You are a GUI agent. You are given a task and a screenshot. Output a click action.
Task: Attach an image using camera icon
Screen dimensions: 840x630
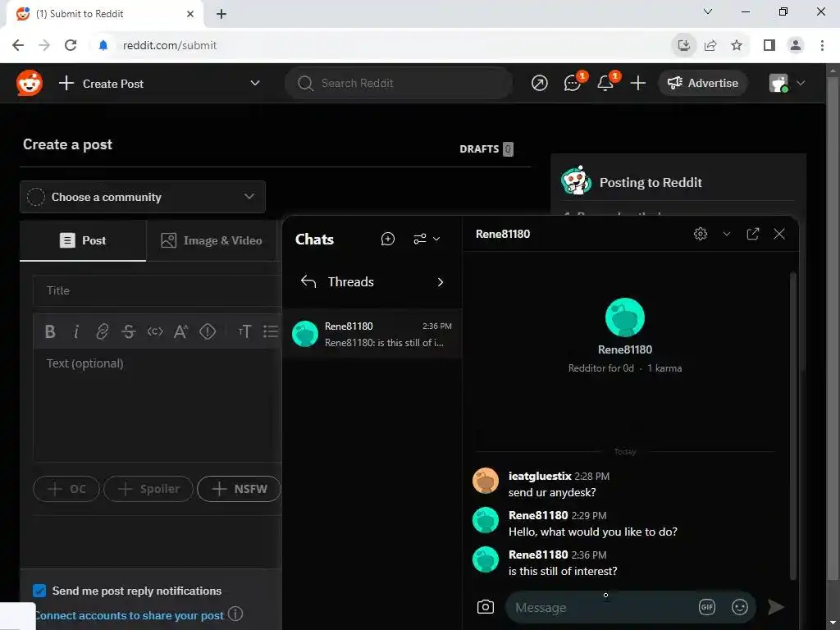[x=486, y=606]
